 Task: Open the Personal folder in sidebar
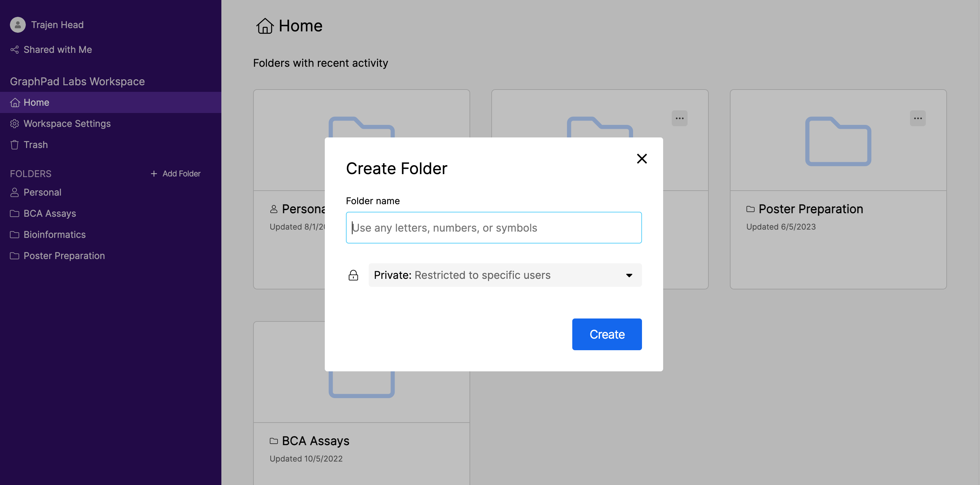click(x=42, y=192)
